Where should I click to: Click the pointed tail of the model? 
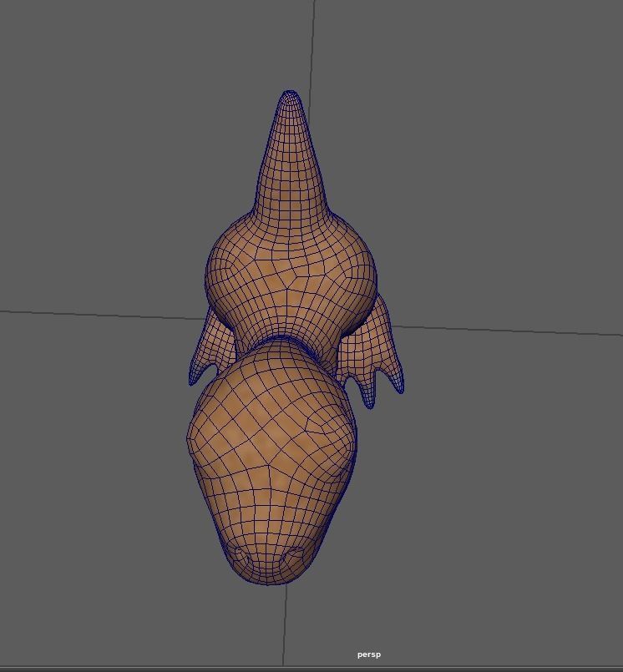point(290,152)
